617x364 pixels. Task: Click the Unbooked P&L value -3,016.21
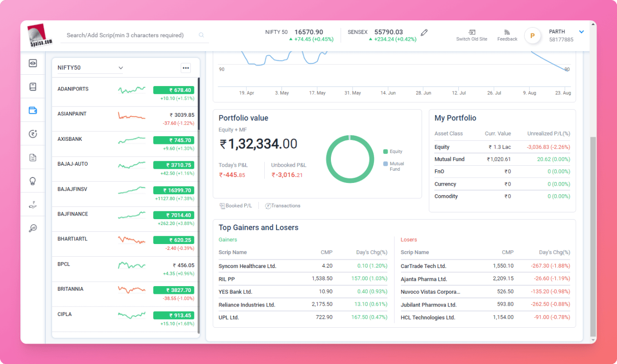pyautogui.click(x=287, y=175)
